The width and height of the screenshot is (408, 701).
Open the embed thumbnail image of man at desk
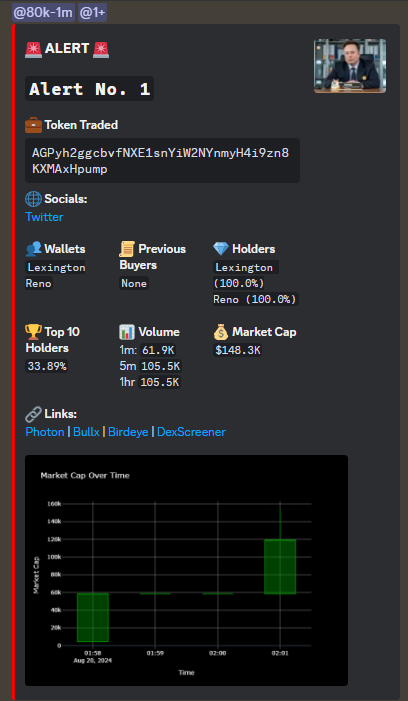(x=350, y=66)
